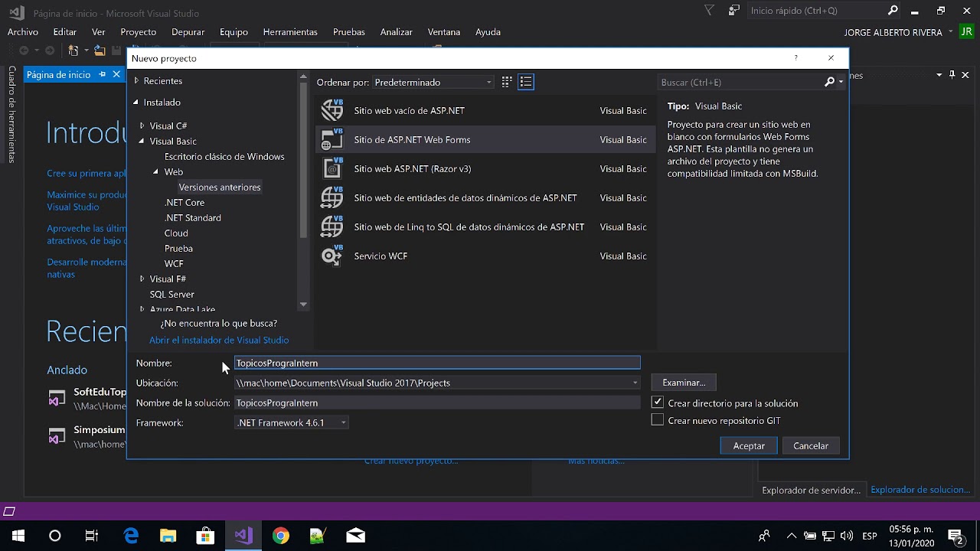The height and width of the screenshot is (551, 980).
Task: Open File Explorer from taskbar
Action: tap(168, 536)
